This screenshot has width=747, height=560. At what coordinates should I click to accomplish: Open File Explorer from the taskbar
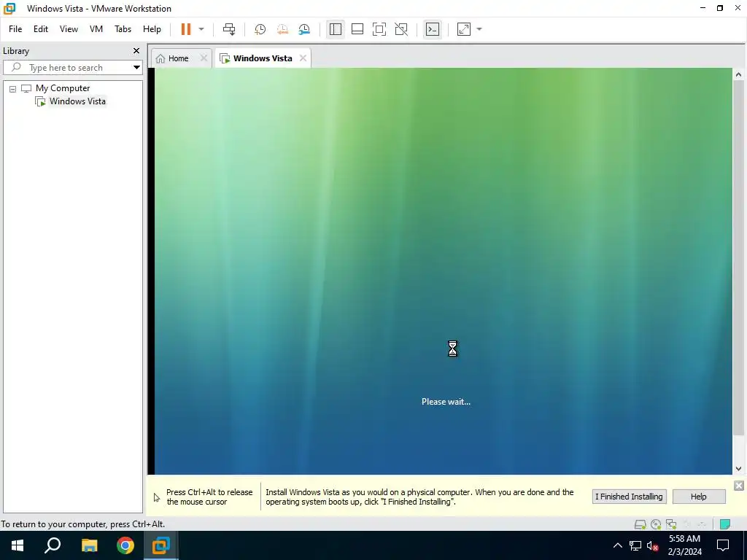tap(89, 545)
